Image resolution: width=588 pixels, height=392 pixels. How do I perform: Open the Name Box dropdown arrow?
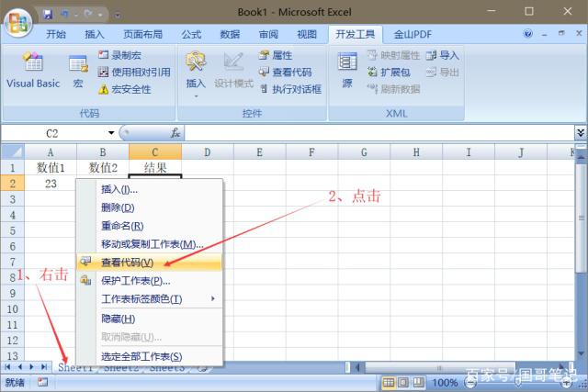pos(111,133)
